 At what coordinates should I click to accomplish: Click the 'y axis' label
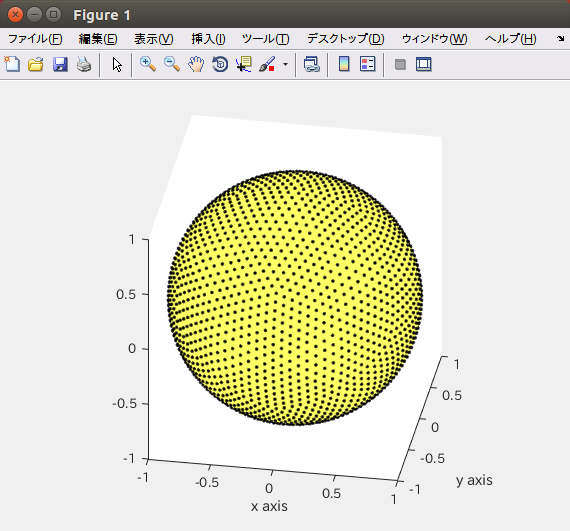[x=474, y=480]
